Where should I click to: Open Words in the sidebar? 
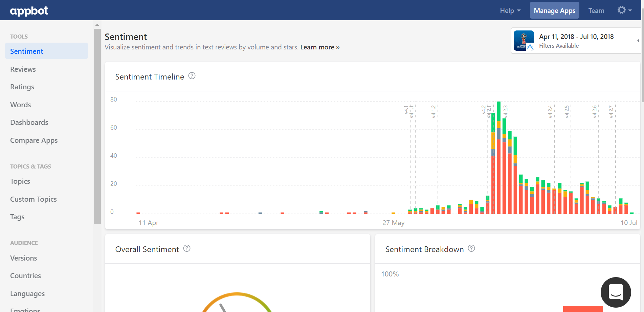(x=21, y=105)
